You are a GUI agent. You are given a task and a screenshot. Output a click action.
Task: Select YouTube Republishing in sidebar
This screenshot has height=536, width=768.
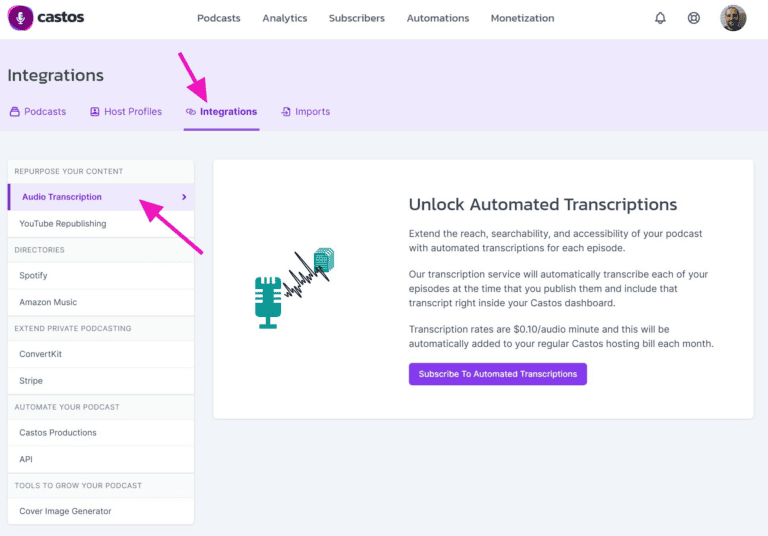click(101, 224)
